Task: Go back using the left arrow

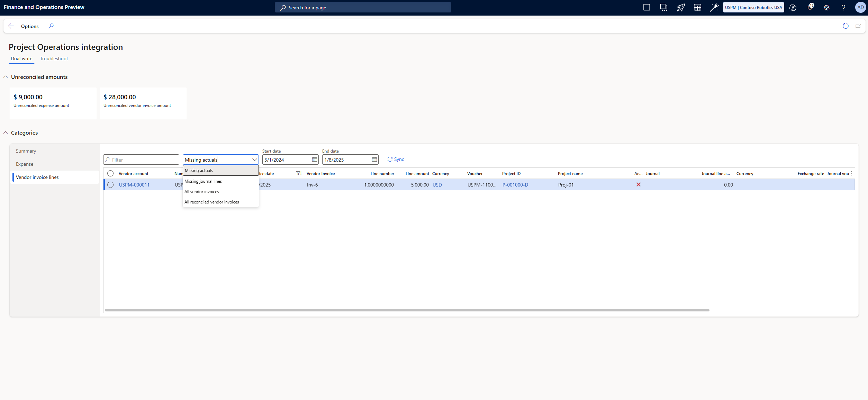Action: pos(11,26)
